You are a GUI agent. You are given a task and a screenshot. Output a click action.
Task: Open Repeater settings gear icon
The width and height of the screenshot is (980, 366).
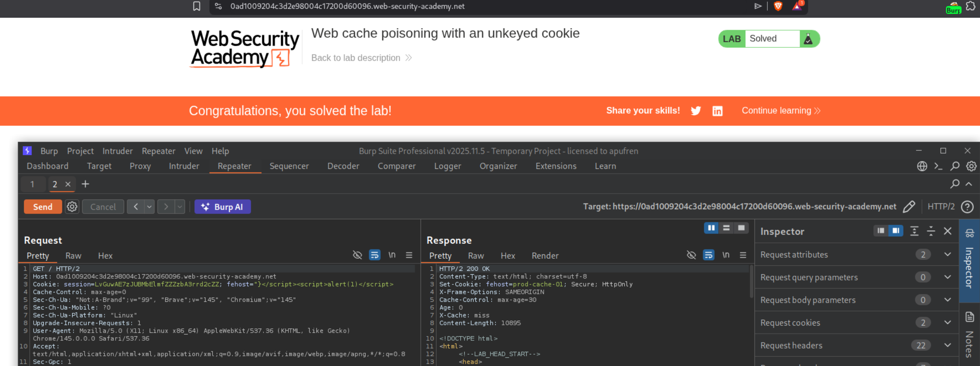pyautogui.click(x=72, y=207)
